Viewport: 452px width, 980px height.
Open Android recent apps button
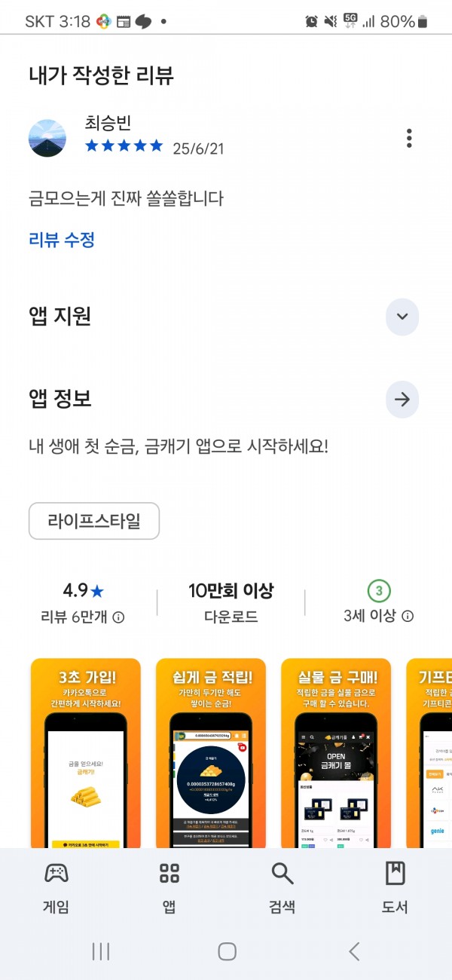(101, 951)
